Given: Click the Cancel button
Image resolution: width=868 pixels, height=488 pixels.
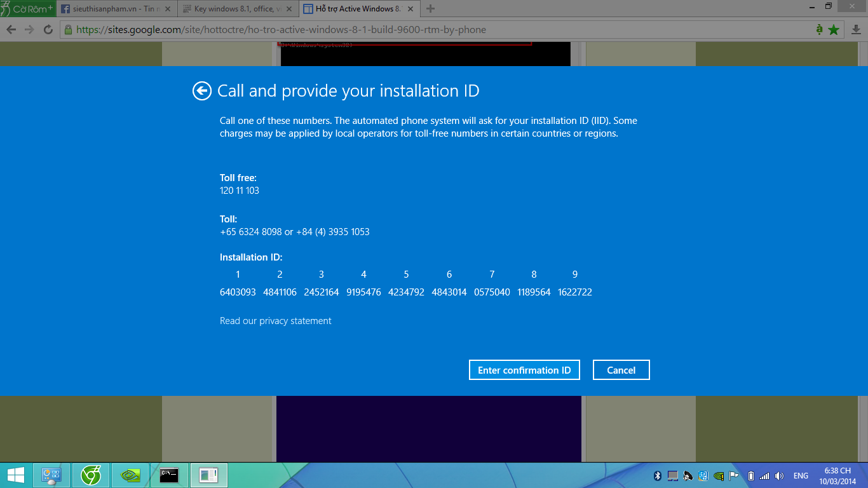Looking at the screenshot, I should pos(621,370).
